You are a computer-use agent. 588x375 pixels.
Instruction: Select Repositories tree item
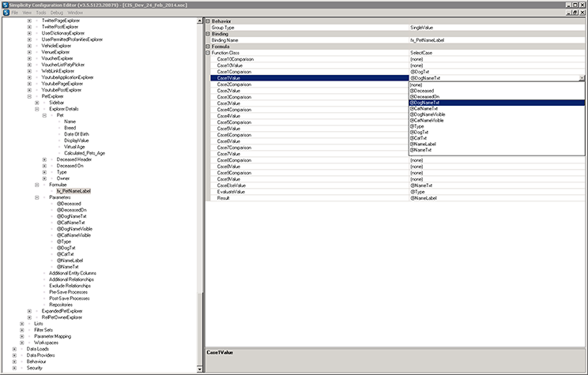point(61,305)
